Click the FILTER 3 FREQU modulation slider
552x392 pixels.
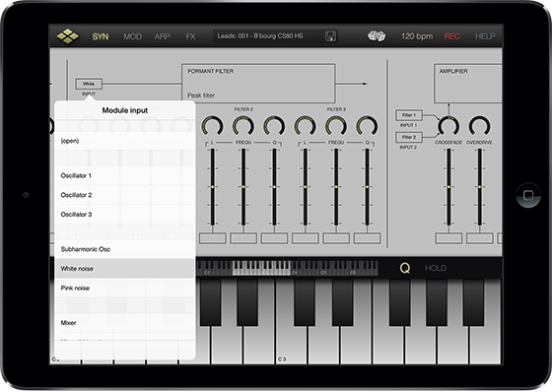(x=336, y=187)
